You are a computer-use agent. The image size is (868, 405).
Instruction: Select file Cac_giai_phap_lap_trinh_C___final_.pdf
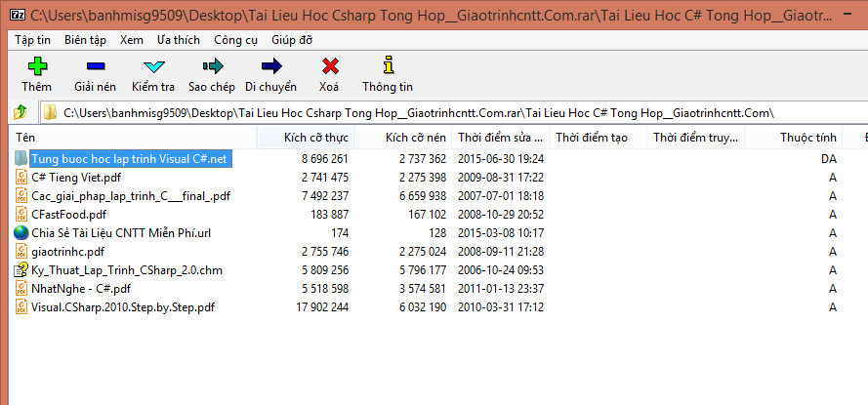[x=131, y=196]
